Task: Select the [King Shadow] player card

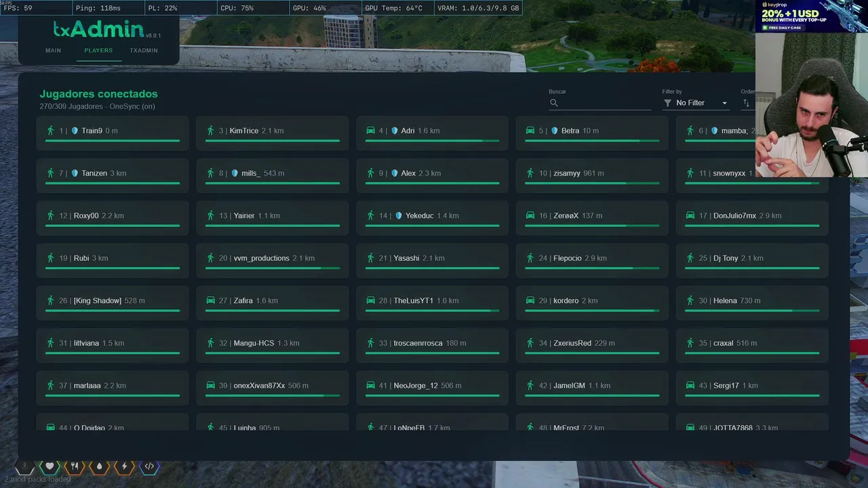Action: click(113, 304)
